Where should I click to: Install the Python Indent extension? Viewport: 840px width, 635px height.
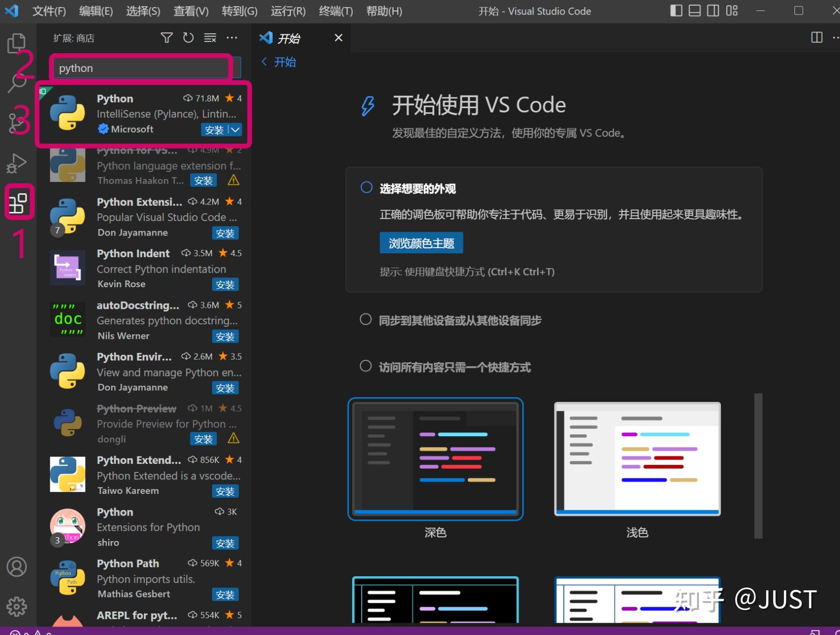(226, 284)
